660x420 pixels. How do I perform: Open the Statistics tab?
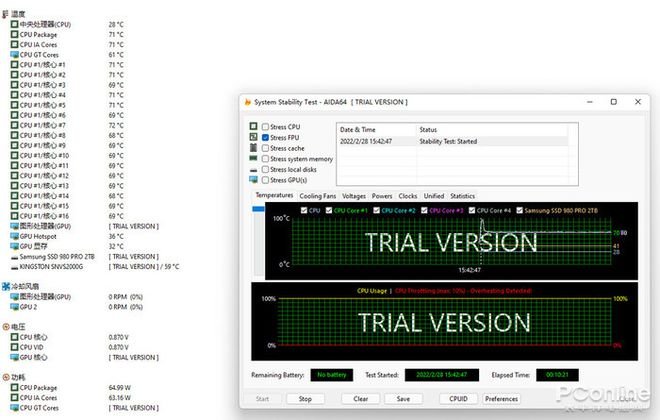pyautogui.click(x=462, y=196)
